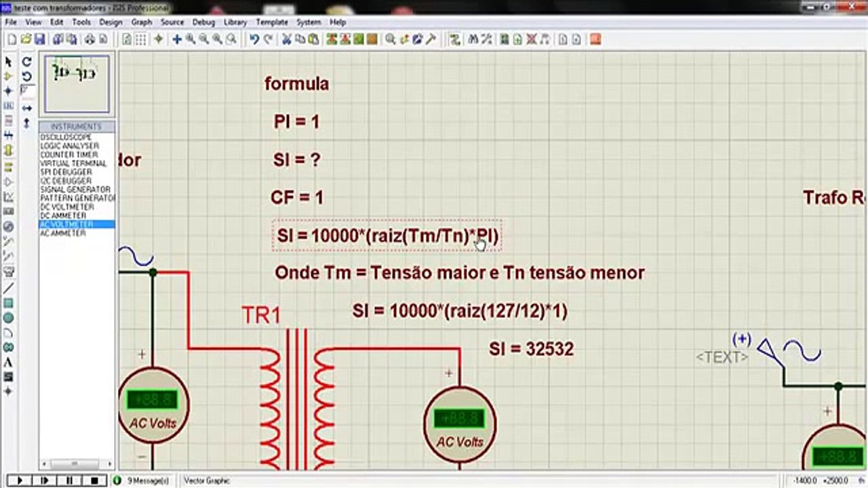Open the Edit menu
Screen dimensions: 868x488
(57, 22)
